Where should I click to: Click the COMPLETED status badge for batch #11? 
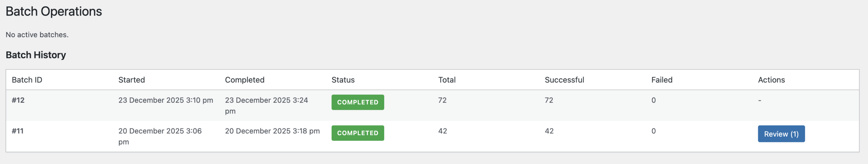357,133
